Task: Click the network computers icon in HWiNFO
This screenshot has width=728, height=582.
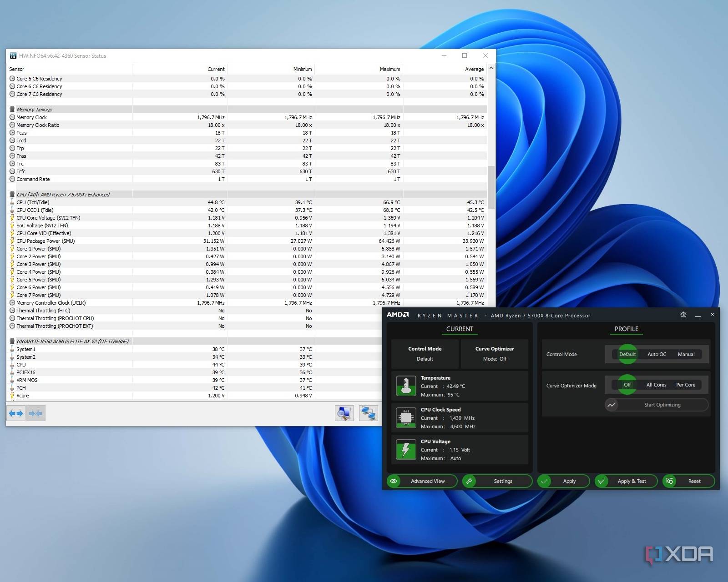Action: [x=368, y=413]
